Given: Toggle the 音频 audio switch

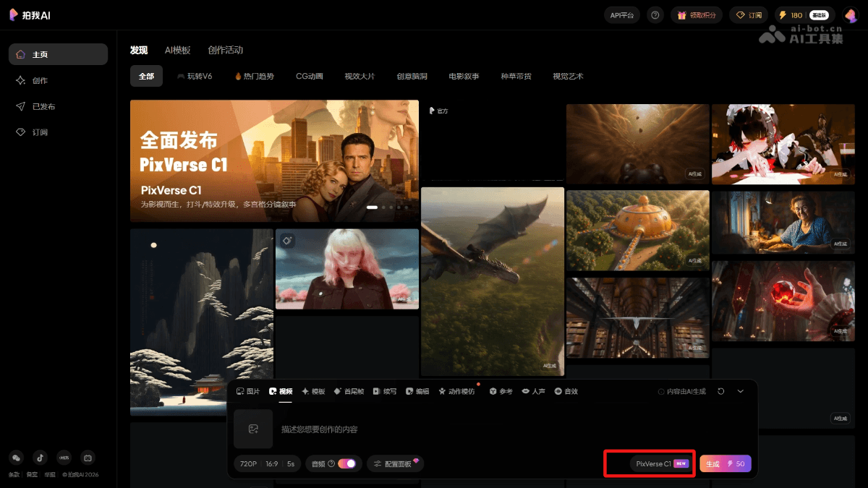Looking at the screenshot, I should pyautogui.click(x=346, y=463).
